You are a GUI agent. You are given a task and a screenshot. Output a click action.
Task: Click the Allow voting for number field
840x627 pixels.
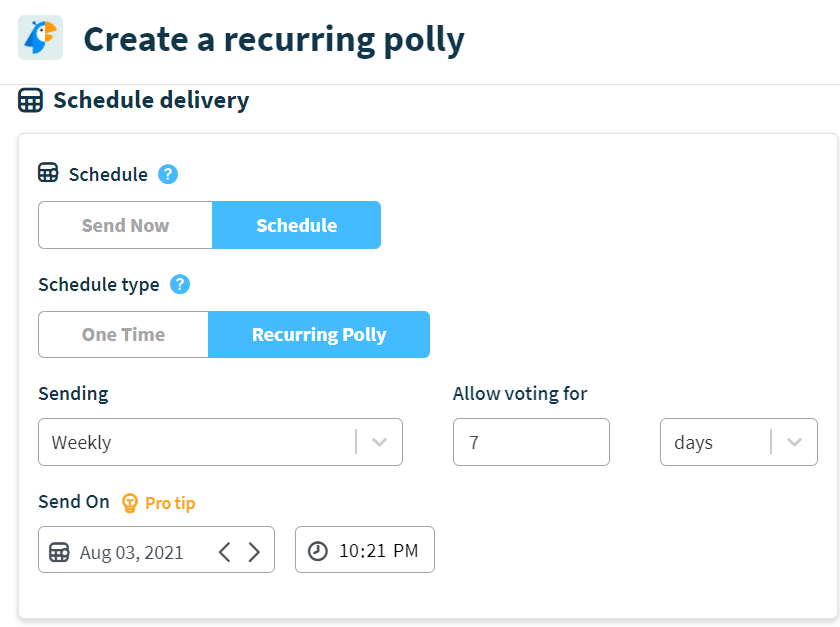click(531, 441)
